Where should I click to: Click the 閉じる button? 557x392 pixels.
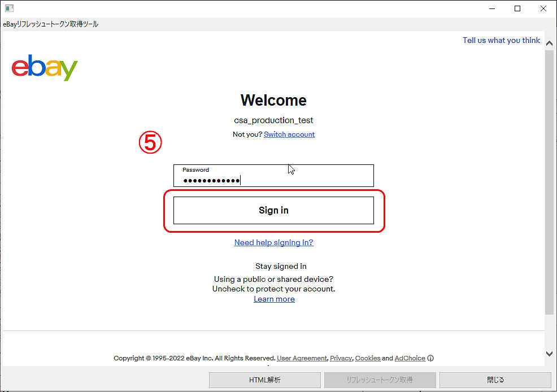495,380
